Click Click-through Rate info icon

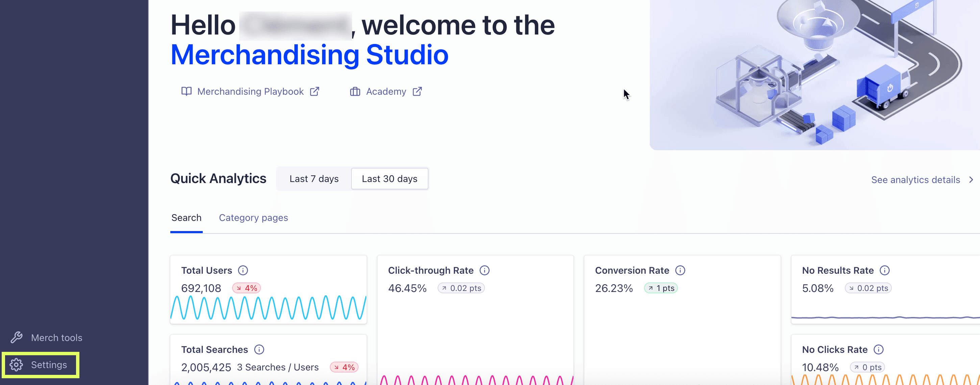484,270
